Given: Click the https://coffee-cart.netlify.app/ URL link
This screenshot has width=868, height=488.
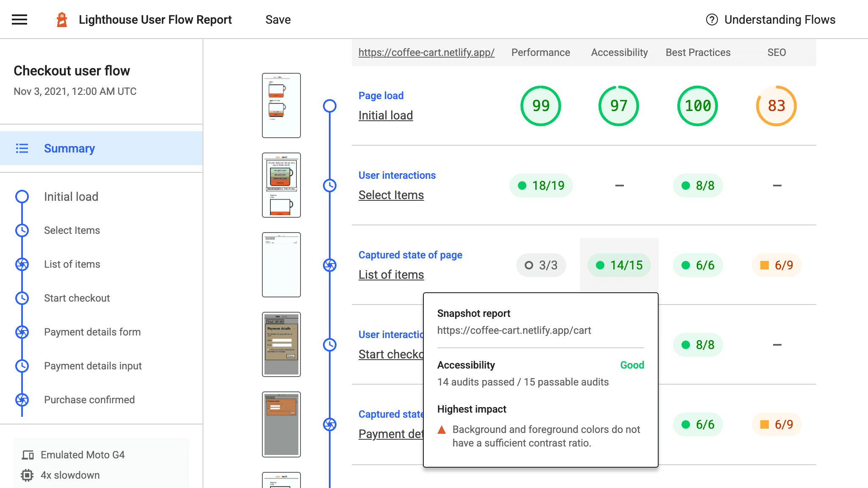Looking at the screenshot, I should pos(426,52).
